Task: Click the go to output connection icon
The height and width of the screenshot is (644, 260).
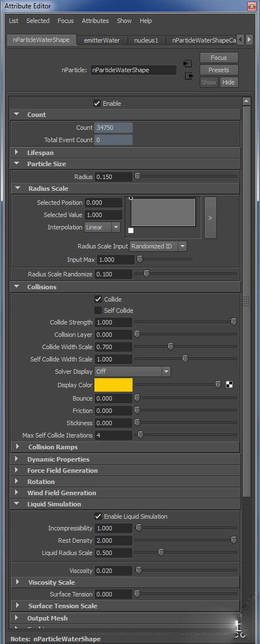Action: [x=188, y=76]
